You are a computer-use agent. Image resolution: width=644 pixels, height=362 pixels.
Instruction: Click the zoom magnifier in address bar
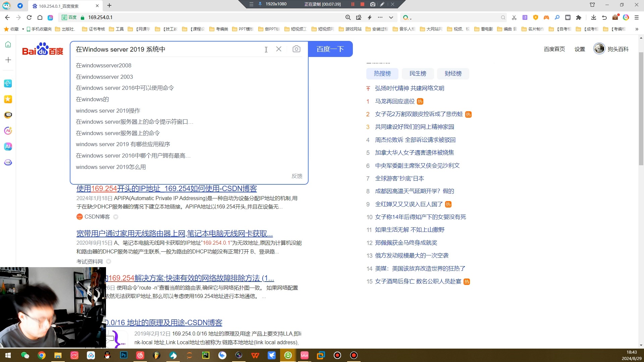[348, 17]
